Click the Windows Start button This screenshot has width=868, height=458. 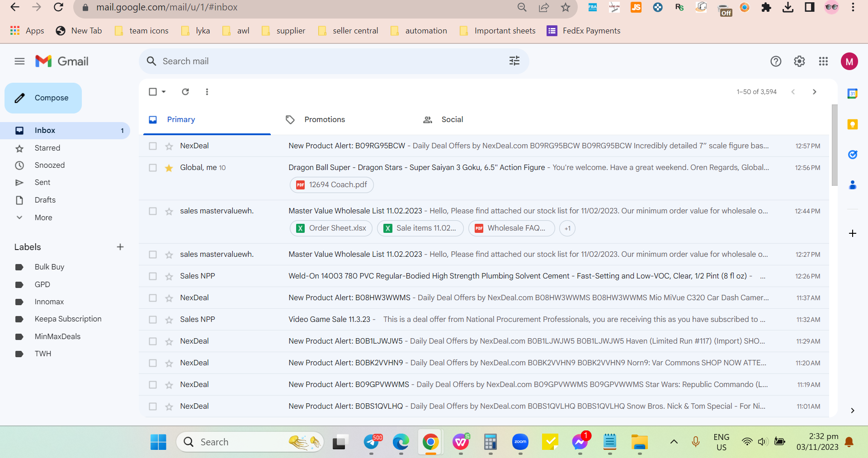(158, 442)
